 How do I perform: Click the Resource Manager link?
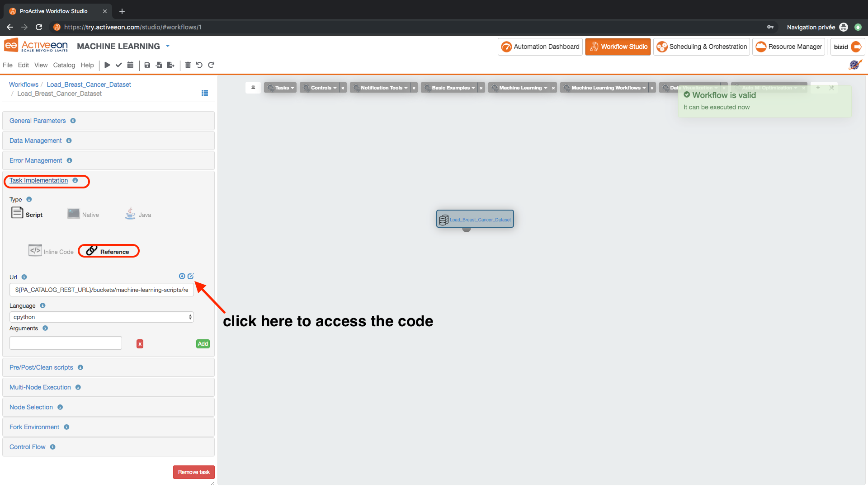point(789,47)
